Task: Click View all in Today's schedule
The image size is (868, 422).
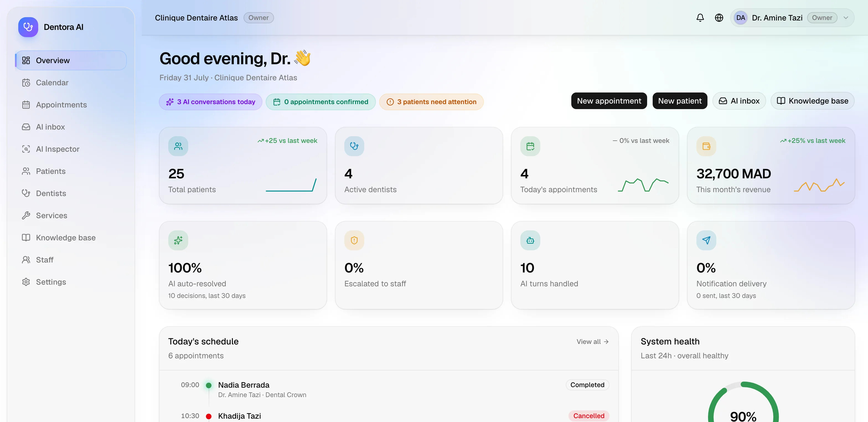Action: pos(592,341)
